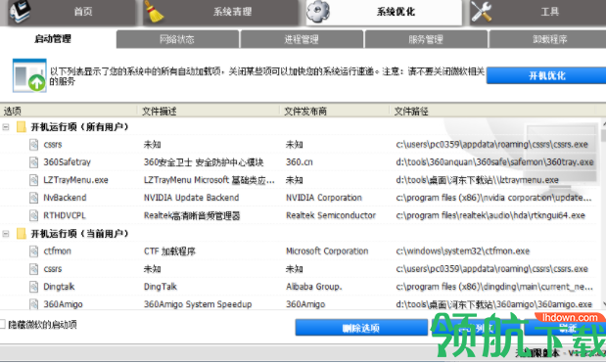Image resolution: width=606 pixels, height=364 pixels.
Task: Select the 启动管理 sub-tab
Action: click(x=53, y=39)
